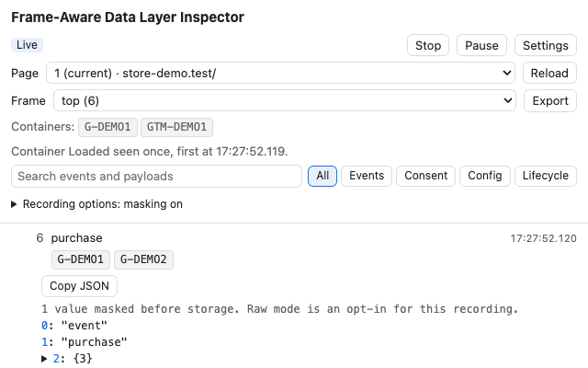Click payload line 0: "event"

[74, 326]
